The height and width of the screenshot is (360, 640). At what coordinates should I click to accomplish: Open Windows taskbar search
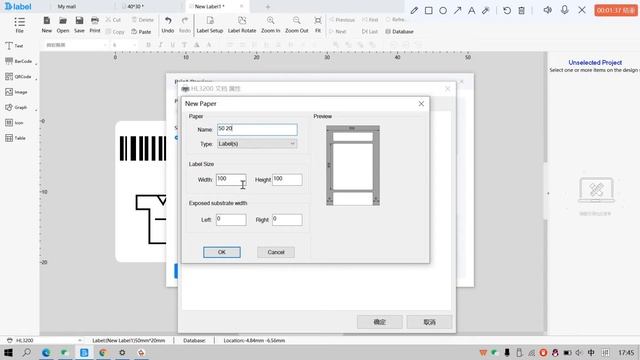27,353
